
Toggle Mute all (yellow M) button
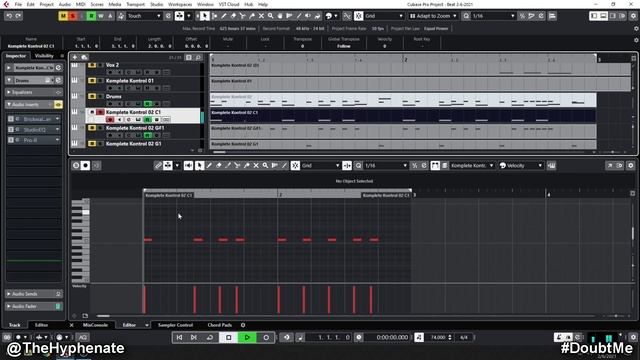(x=63, y=16)
